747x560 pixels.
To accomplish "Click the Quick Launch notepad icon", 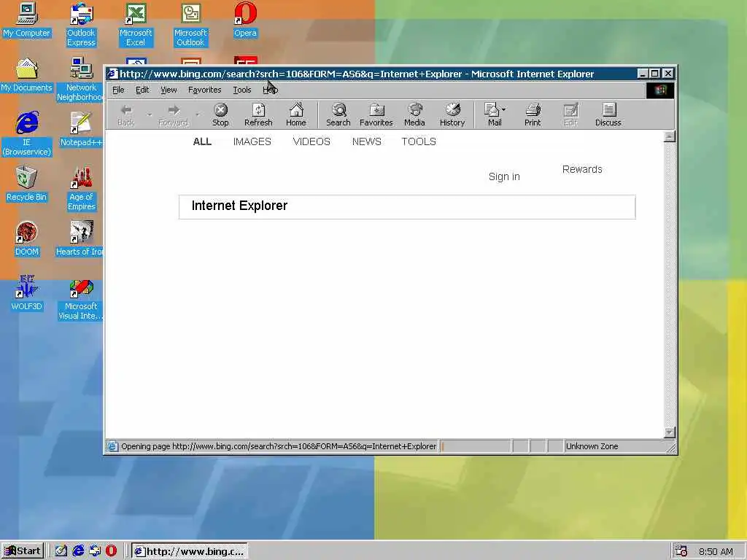I will pyautogui.click(x=61, y=551).
